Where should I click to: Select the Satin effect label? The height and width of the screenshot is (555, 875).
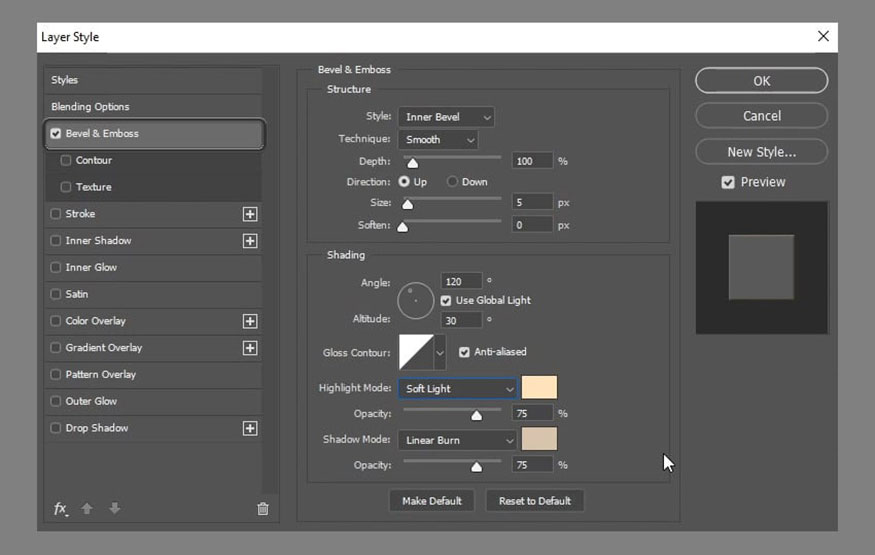(x=77, y=294)
